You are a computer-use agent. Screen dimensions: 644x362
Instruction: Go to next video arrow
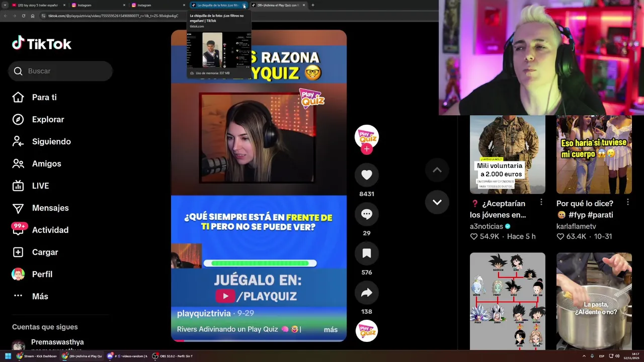point(437,202)
